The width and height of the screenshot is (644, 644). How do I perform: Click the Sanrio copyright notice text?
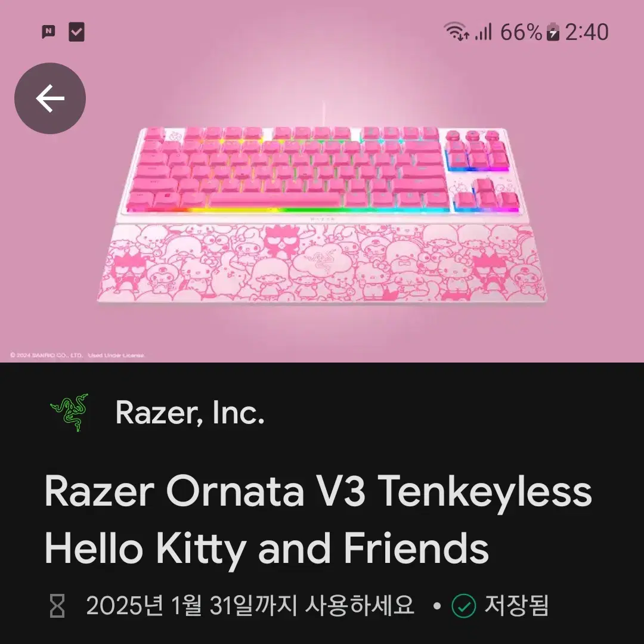[78, 355]
